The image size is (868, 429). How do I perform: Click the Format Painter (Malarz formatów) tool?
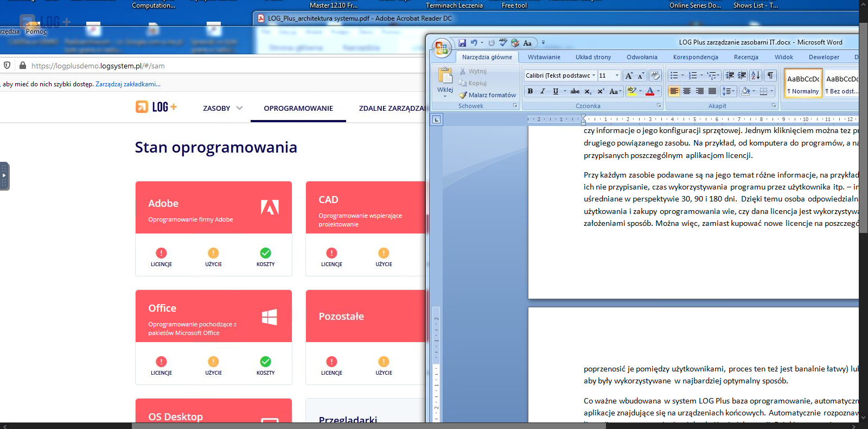[x=487, y=95]
